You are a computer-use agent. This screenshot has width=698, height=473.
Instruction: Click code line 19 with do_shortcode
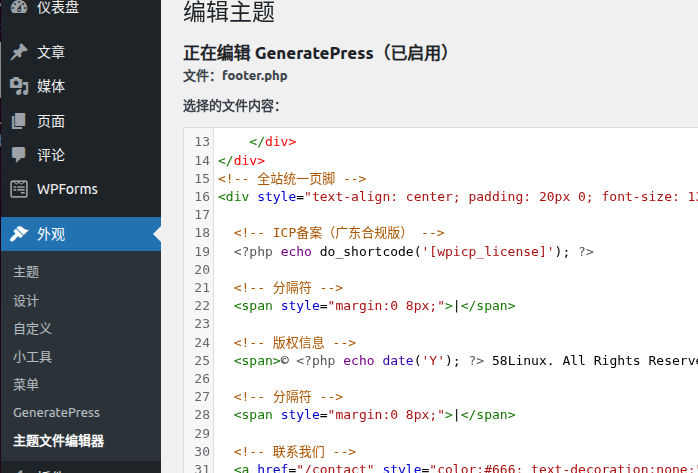point(414,252)
